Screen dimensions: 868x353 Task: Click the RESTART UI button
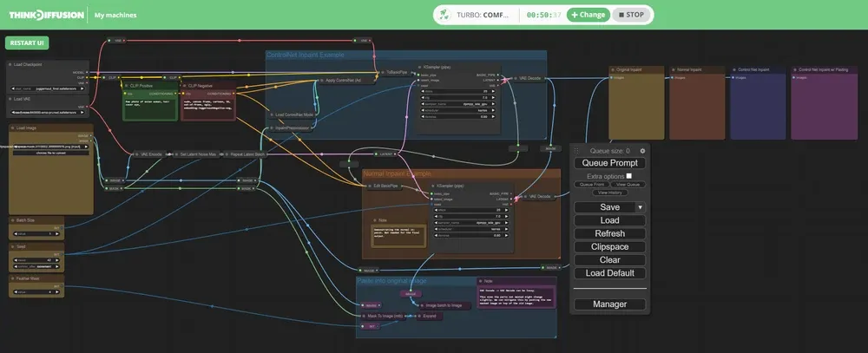pos(27,43)
